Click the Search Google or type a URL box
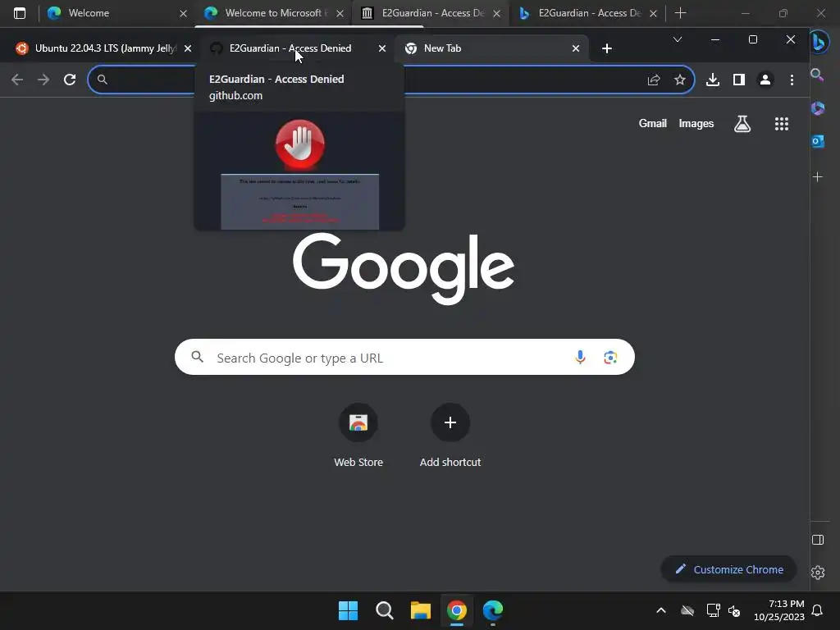840x630 pixels. (x=404, y=358)
